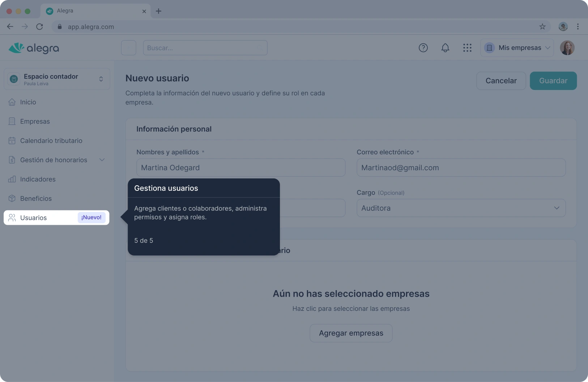Viewport: 588px width, 382px height.
Task: Click the help question mark icon
Action: point(423,48)
